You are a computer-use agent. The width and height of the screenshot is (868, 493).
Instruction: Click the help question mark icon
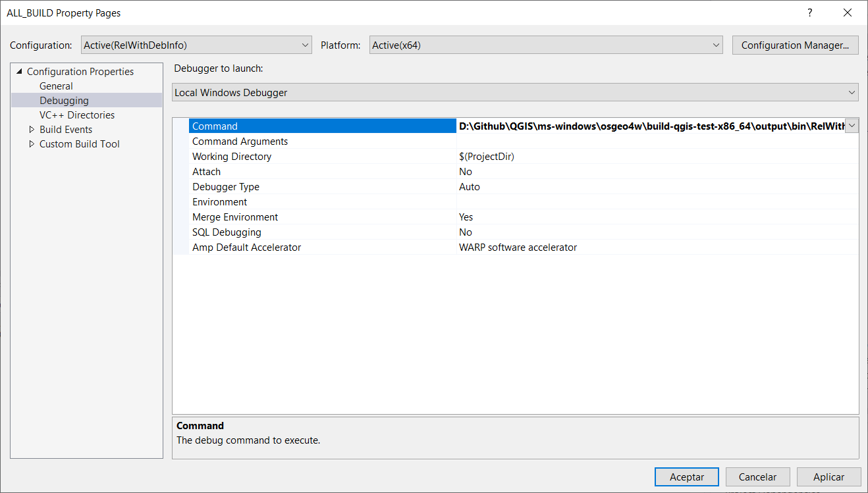(x=809, y=13)
